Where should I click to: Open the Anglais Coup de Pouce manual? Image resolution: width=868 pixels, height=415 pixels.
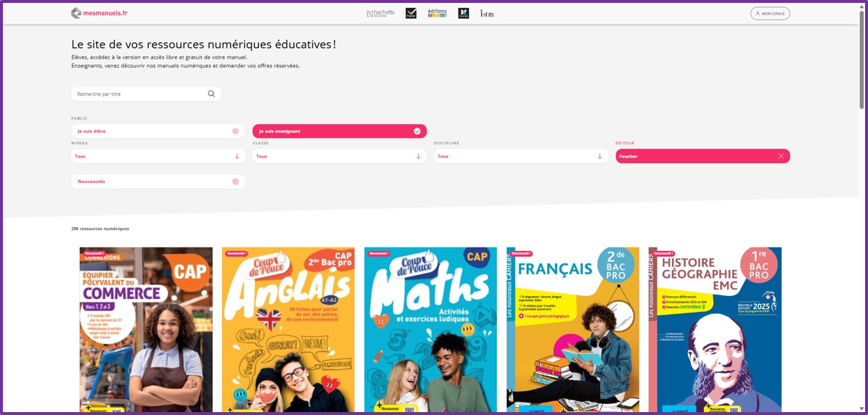click(x=288, y=329)
